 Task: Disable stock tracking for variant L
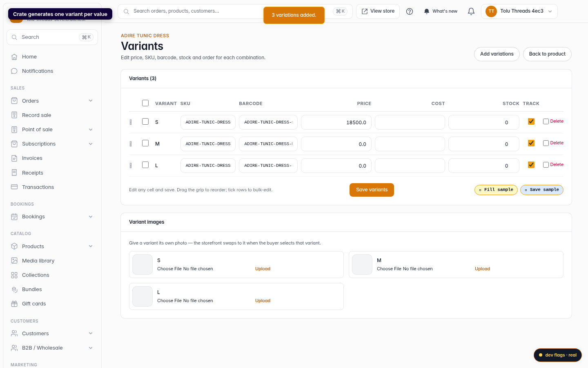(x=531, y=165)
